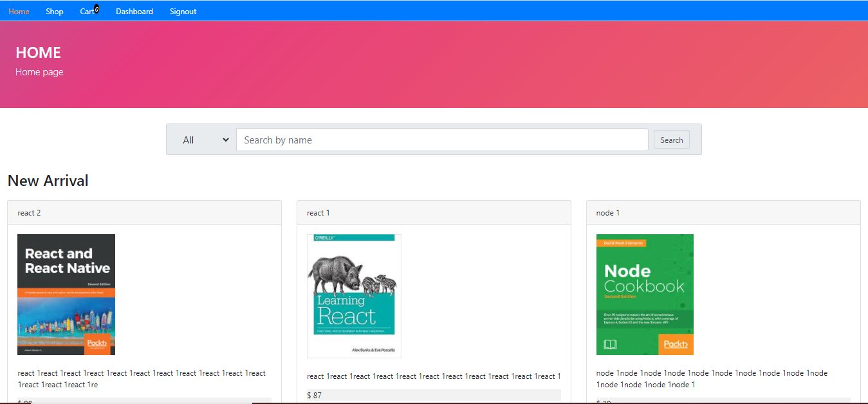This screenshot has height=404, width=868.
Task: Open the React and React Native cover
Action: coord(66,295)
